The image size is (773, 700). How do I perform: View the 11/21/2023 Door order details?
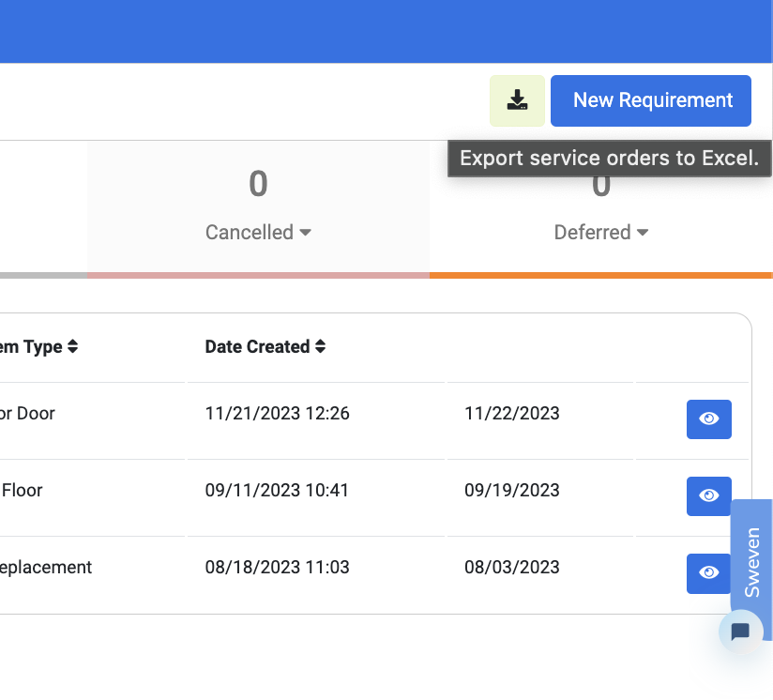pyautogui.click(x=709, y=419)
